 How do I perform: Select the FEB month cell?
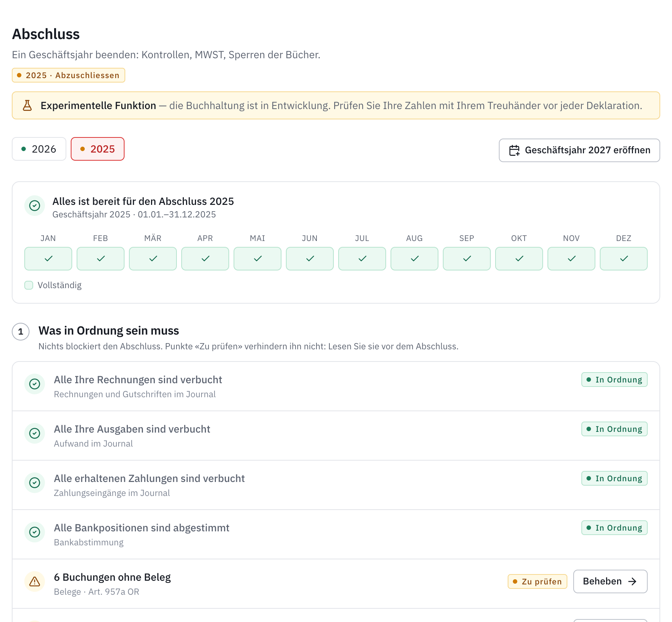101,259
